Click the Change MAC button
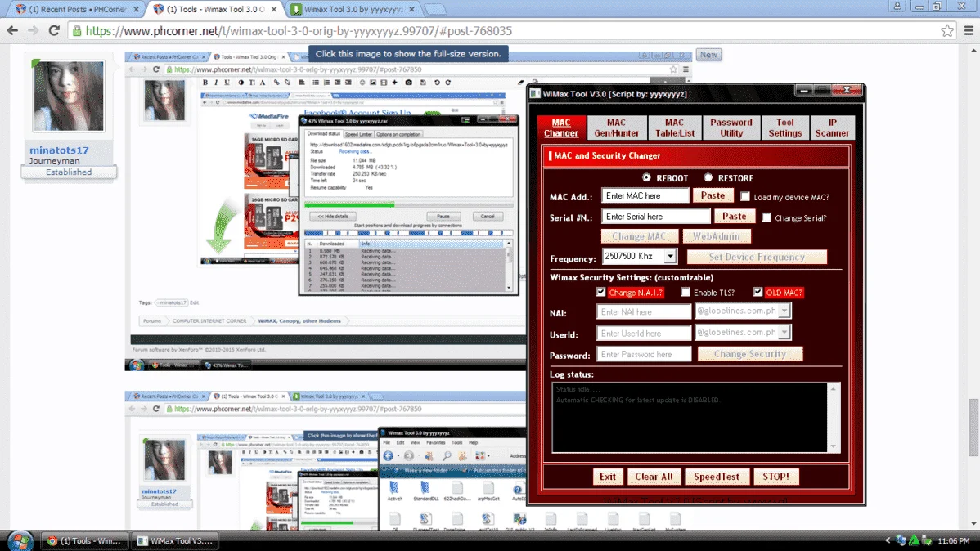980x551 pixels. (639, 236)
